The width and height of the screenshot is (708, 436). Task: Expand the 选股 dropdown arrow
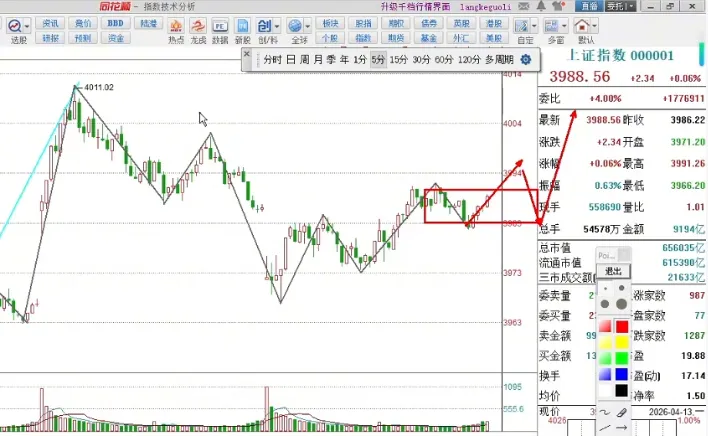tap(27, 26)
